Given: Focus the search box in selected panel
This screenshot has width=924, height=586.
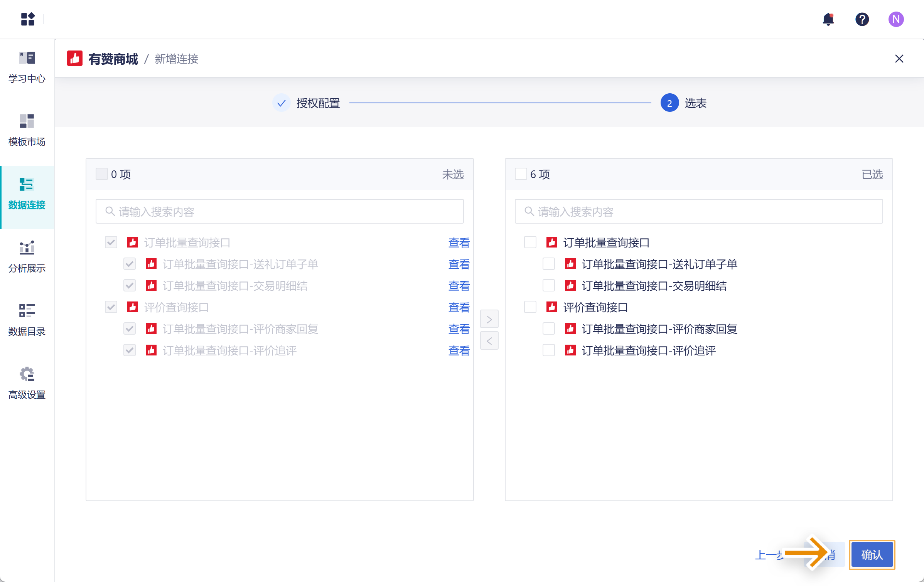Looking at the screenshot, I should click(x=698, y=212).
